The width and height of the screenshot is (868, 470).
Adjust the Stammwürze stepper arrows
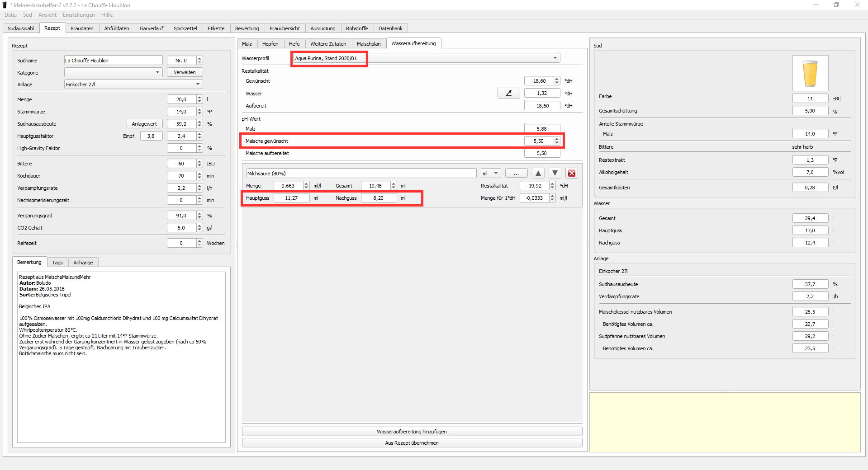(x=199, y=112)
